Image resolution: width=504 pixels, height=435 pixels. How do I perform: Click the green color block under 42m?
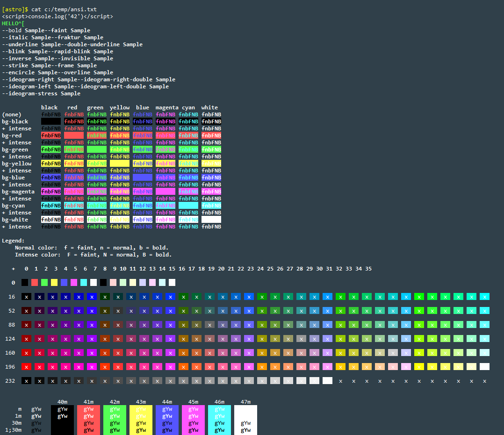pyautogui.click(x=115, y=420)
